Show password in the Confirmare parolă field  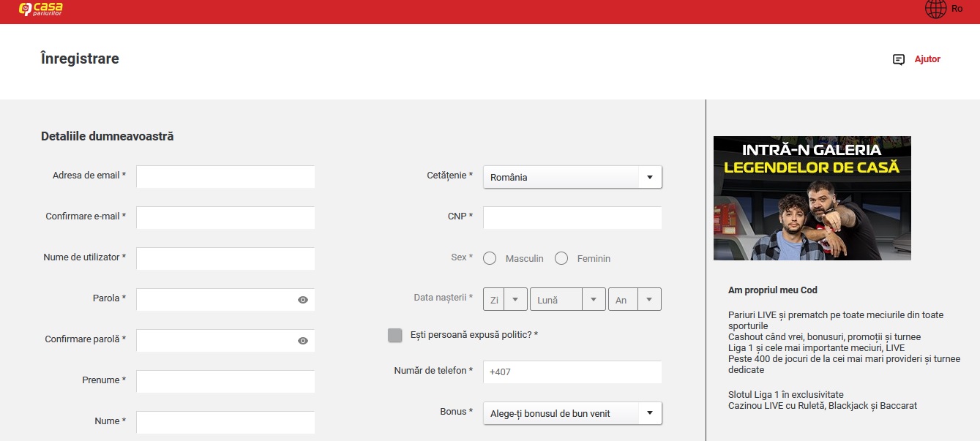tap(303, 341)
